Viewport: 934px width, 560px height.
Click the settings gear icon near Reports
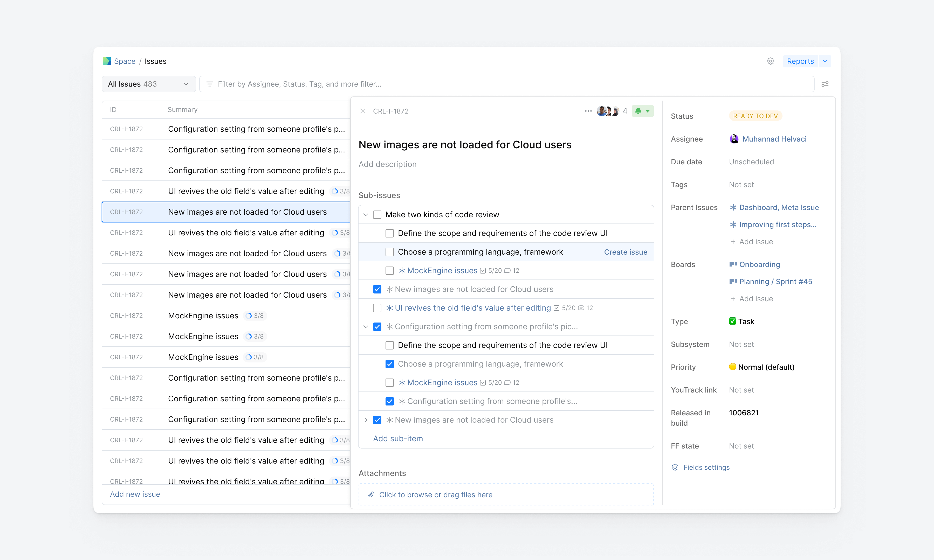click(770, 61)
